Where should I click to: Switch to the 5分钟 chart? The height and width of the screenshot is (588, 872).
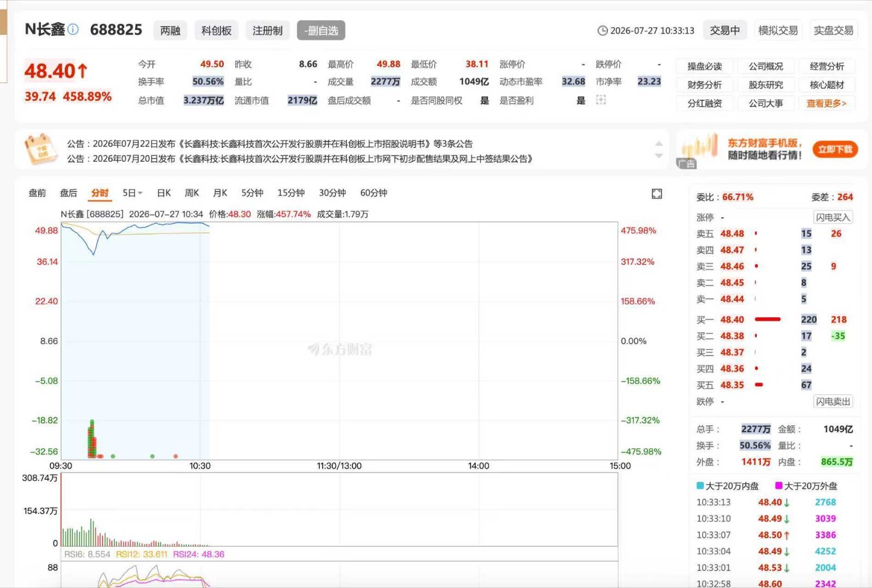click(252, 193)
